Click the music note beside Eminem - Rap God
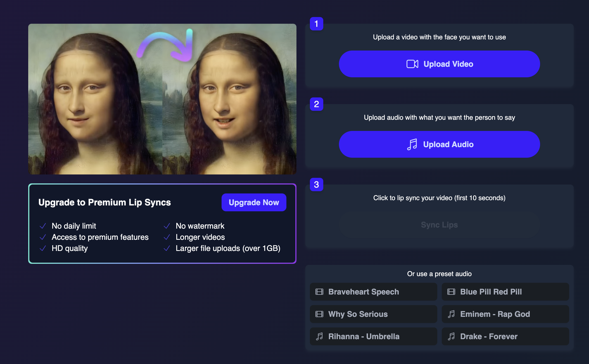The height and width of the screenshot is (364, 589). tap(451, 314)
